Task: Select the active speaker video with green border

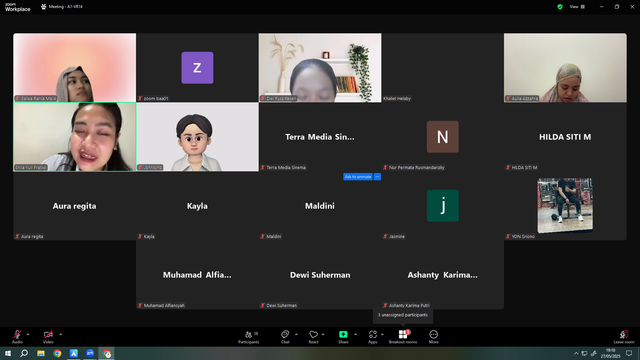Action: tap(74, 137)
